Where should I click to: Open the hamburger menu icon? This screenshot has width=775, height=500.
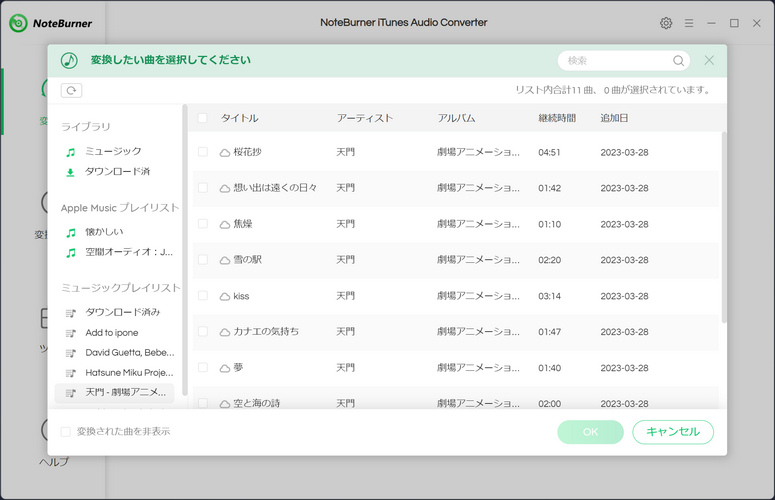coord(689,23)
